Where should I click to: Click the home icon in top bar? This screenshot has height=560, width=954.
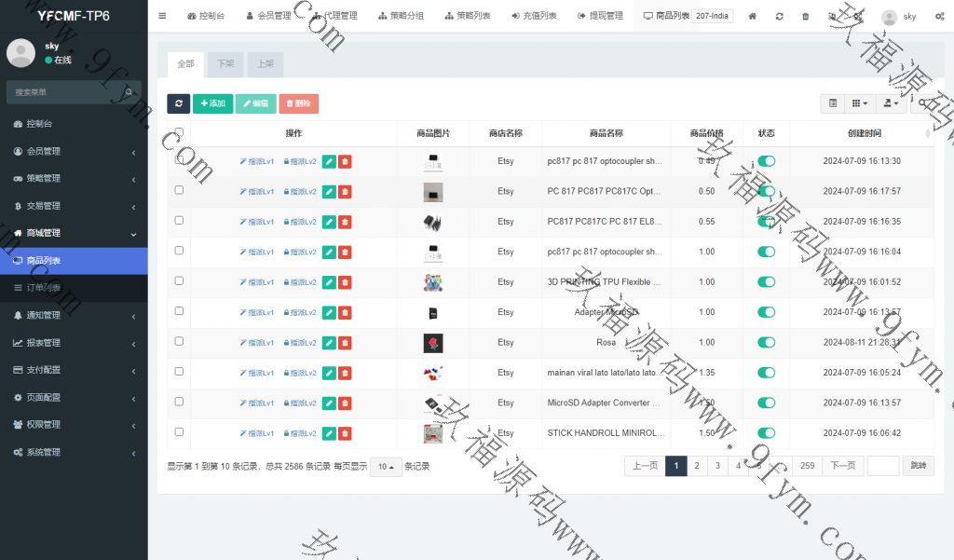tap(753, 16)
